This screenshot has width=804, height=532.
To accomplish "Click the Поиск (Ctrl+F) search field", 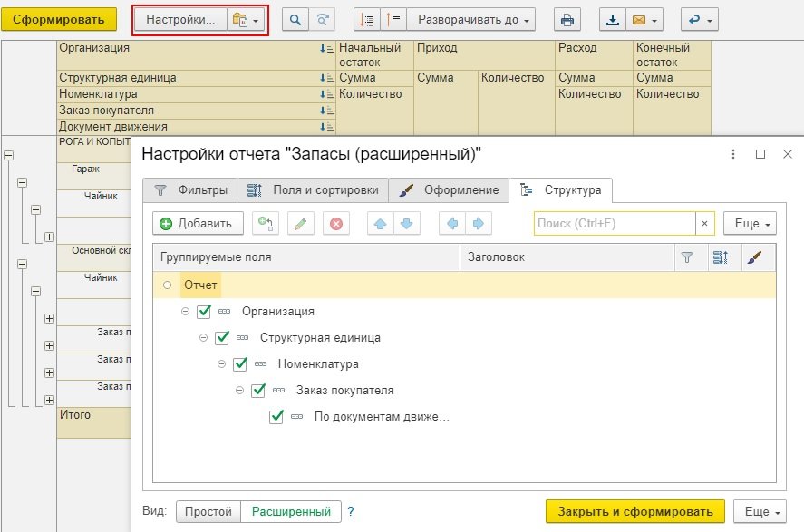I will click(615, 224).
